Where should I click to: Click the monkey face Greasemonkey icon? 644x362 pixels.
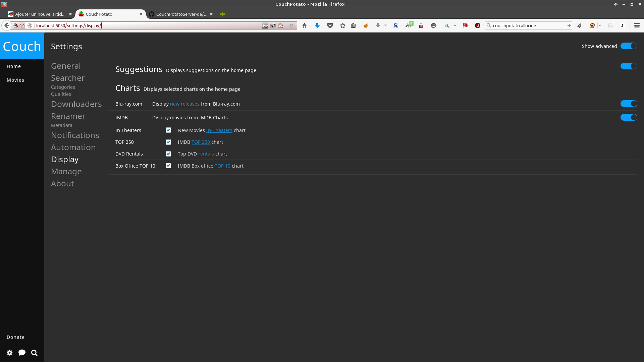coord(592,25)
